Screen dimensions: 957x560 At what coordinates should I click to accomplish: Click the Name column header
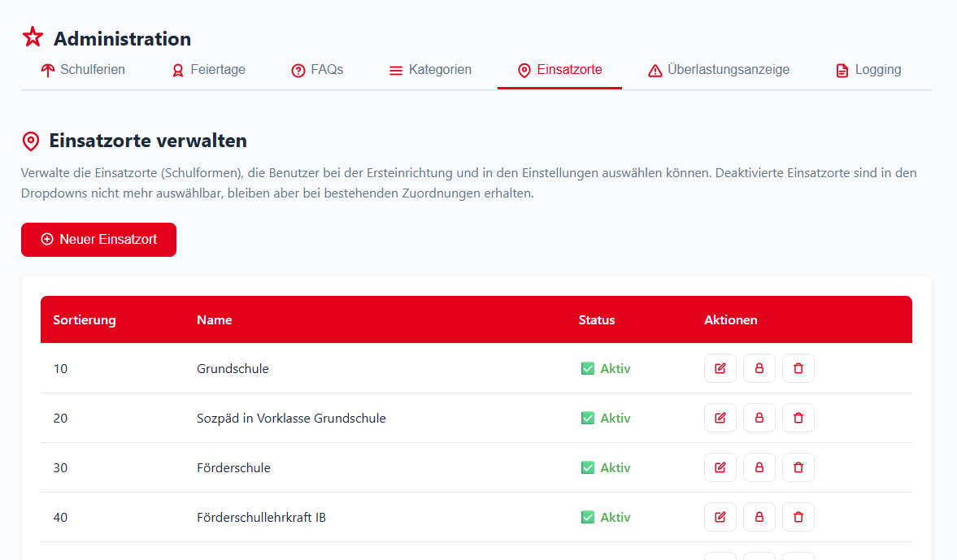click(214, 319)
